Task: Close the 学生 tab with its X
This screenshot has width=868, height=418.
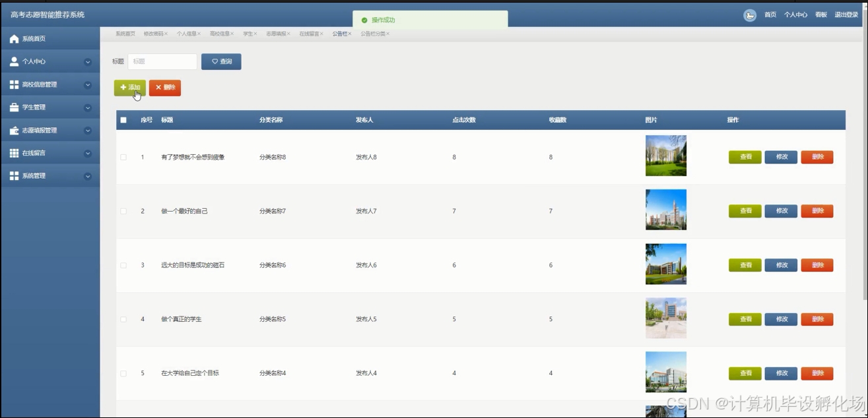Action: click(255, 34)
